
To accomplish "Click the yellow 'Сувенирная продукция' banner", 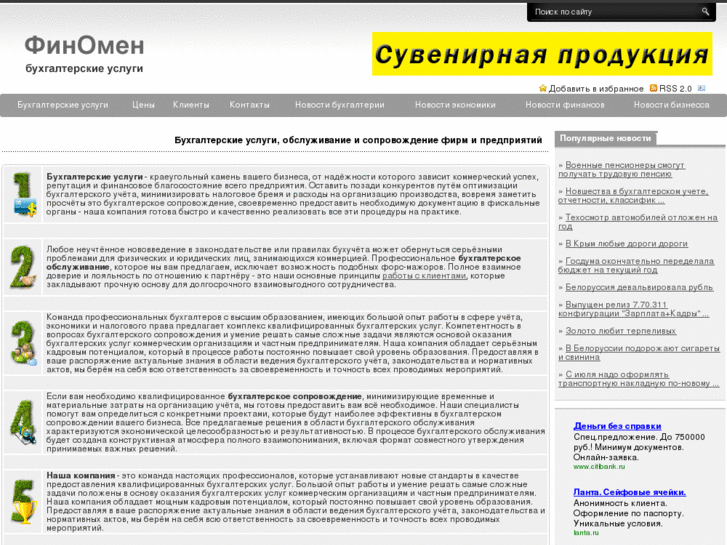I will pos(542,54).
